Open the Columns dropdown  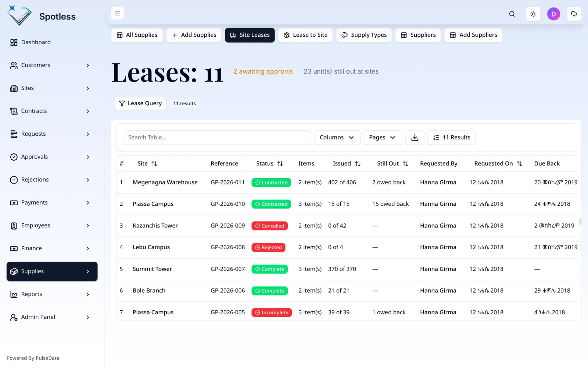337,137
